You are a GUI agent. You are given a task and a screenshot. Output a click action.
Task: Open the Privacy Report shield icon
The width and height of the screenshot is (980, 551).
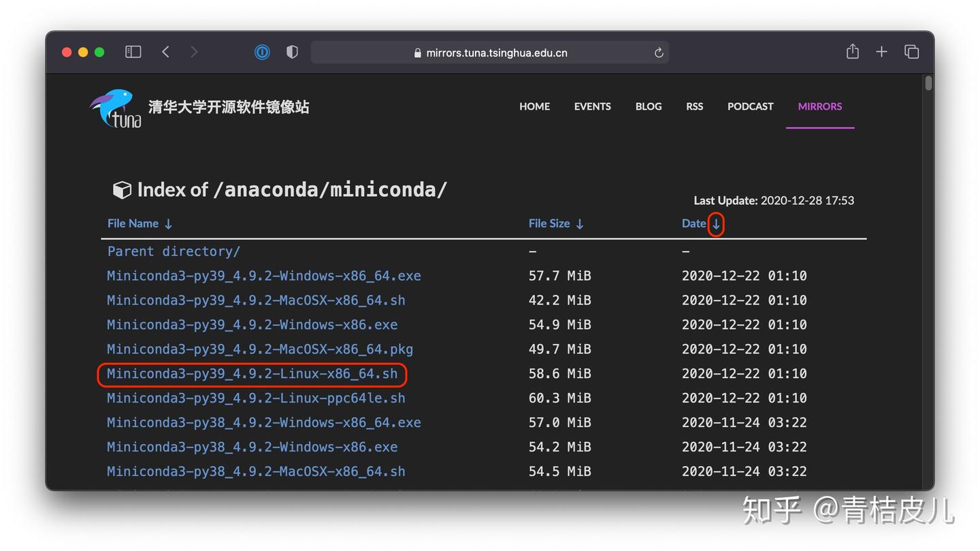291,52
